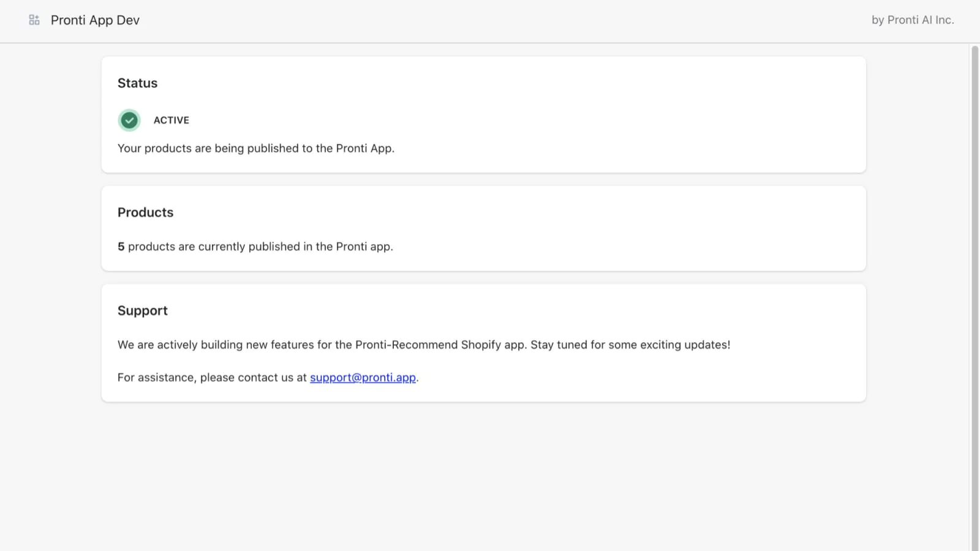980x551 pixels.
Task: Click the 'by Pronti AI Inc.' text
Action: (912, 20)
